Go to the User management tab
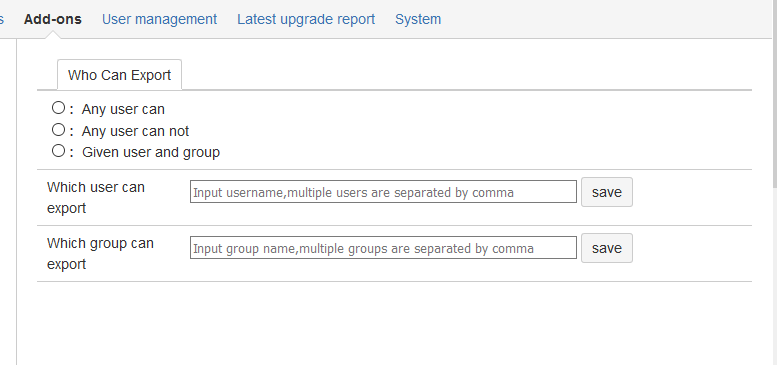Image resolution: width=777 pixels, height=365 pixels. (160, 19)
